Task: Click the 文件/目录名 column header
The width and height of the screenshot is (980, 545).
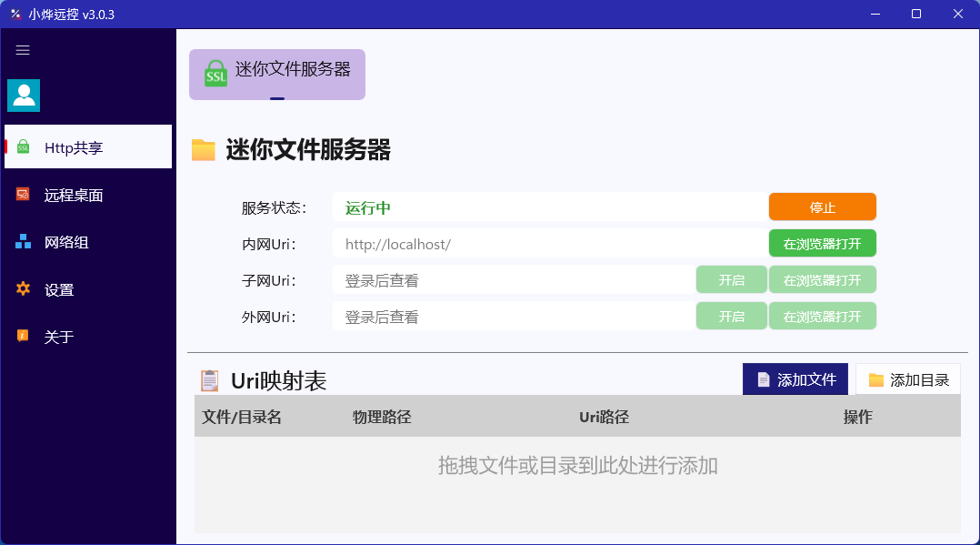Action: tap(242, 417)
